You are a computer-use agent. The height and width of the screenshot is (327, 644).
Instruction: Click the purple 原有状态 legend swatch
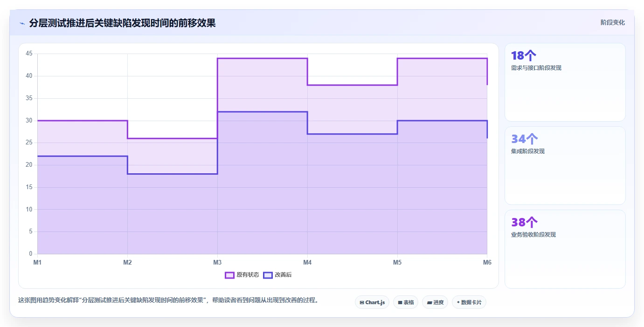[x=229, y=275]
